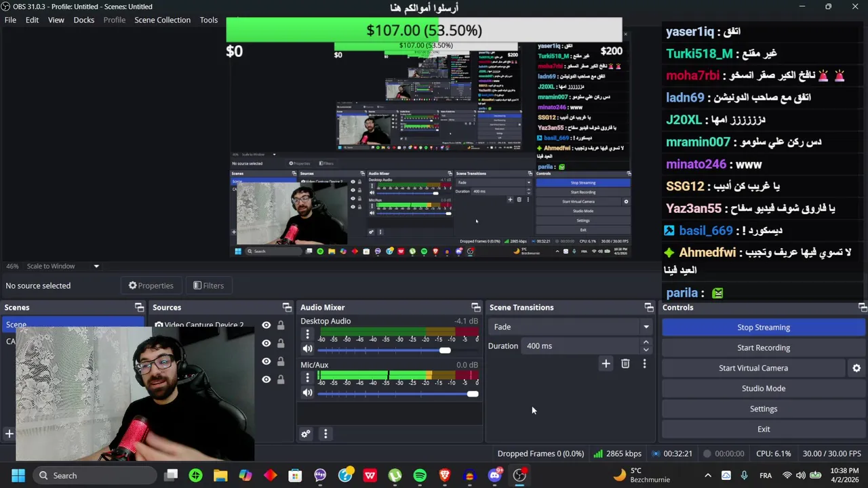
Task: Toggle the lock on Video Capture Device 2
Action: [281, 325]
